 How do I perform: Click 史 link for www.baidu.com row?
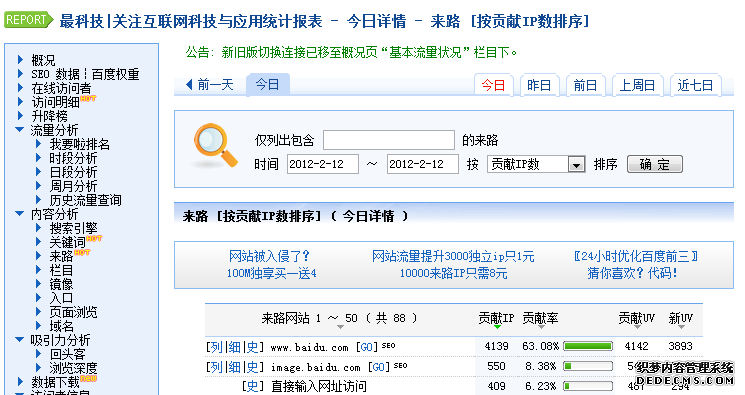pos(252,347)
